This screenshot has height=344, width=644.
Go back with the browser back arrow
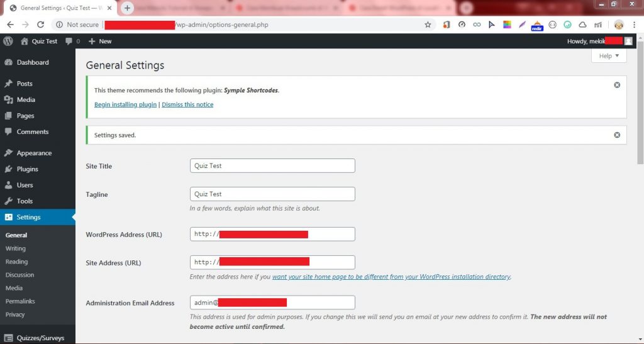pyautogui.click(x=10, y=25)
